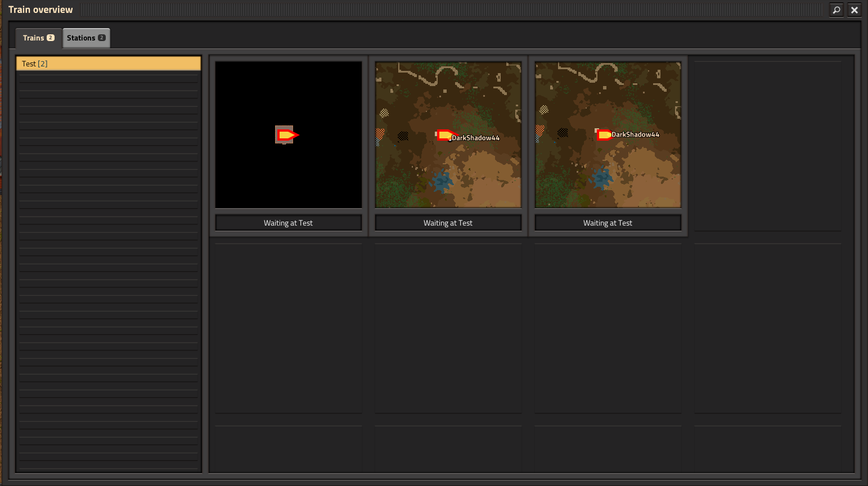Open the search icon in title bar
The width and height of the screenshot is (868, 486).
click(x=836, y=10)
